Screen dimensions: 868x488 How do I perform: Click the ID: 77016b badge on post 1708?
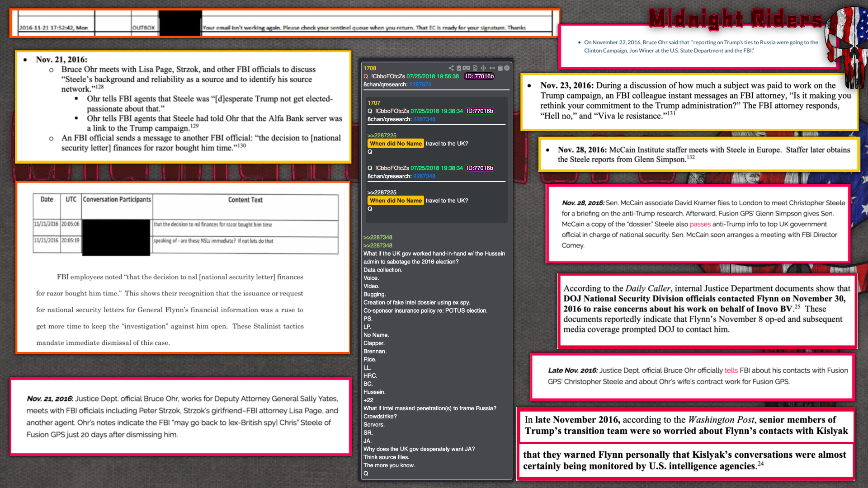point(480,76)
